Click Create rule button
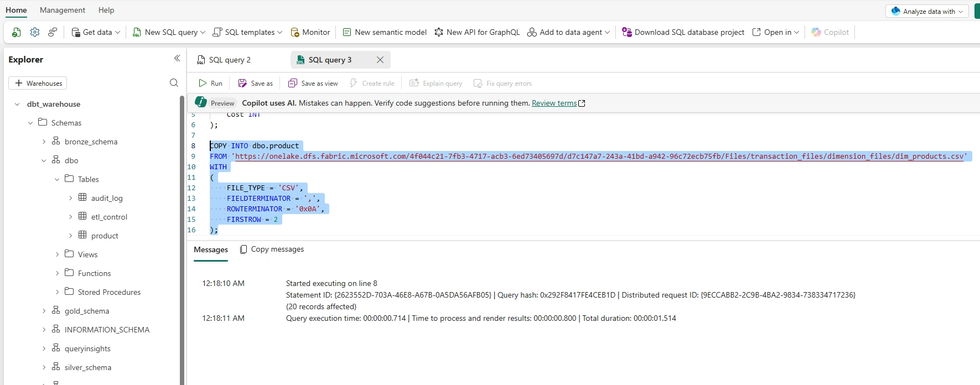 (372, 84)
